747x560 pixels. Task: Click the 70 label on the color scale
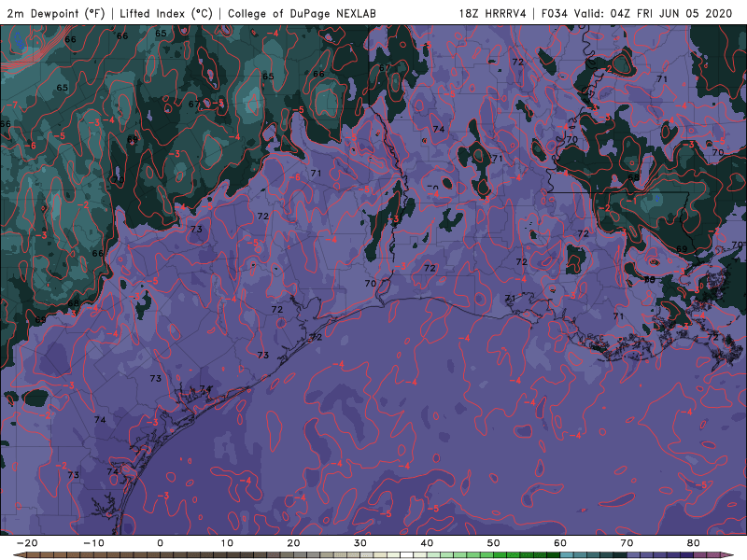tap(627, 543)
